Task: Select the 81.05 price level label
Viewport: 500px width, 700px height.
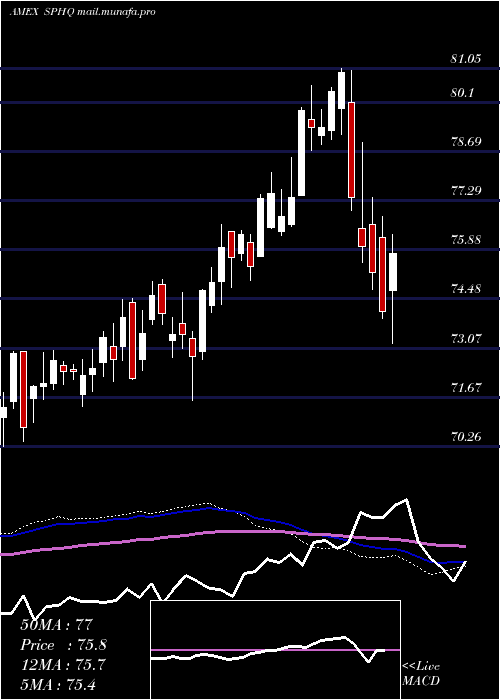Action: coord(466,59)
